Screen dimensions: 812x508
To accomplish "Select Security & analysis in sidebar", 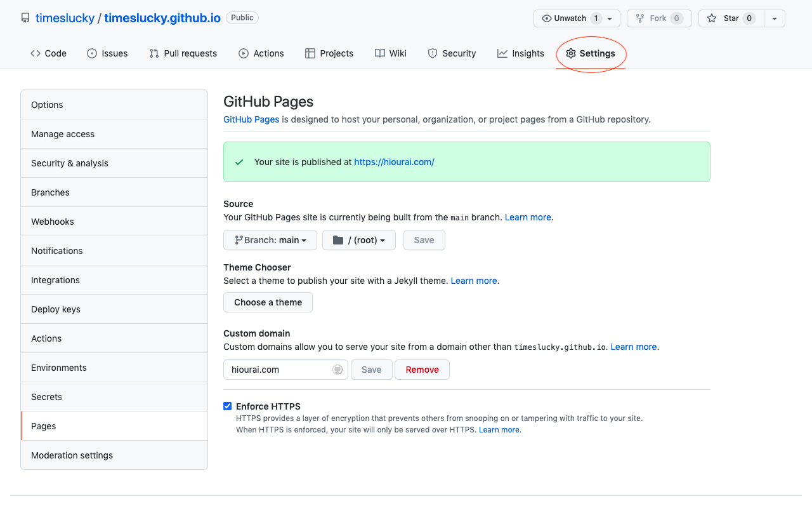I will pyautogui.click(x=114, y=163).
